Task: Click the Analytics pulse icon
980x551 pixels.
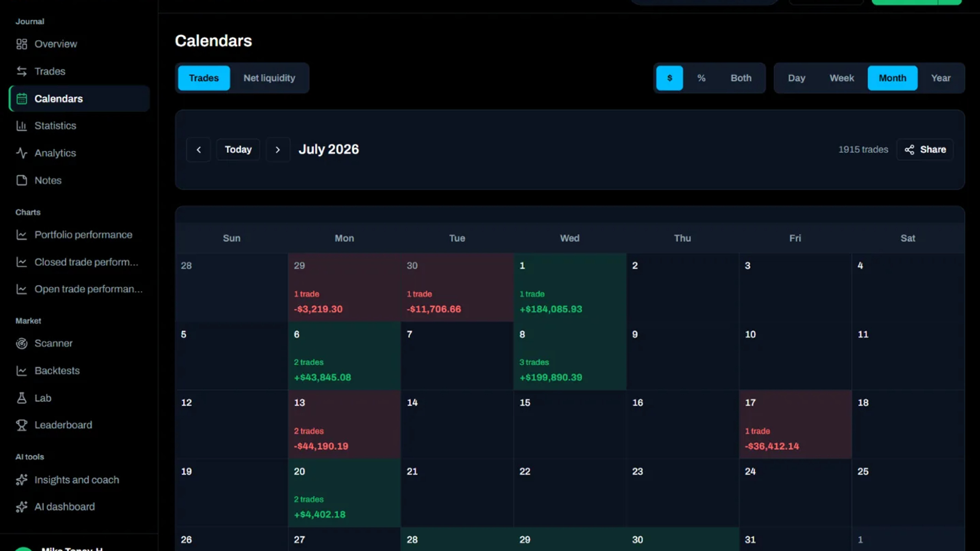Action: (x=21, y=153)
